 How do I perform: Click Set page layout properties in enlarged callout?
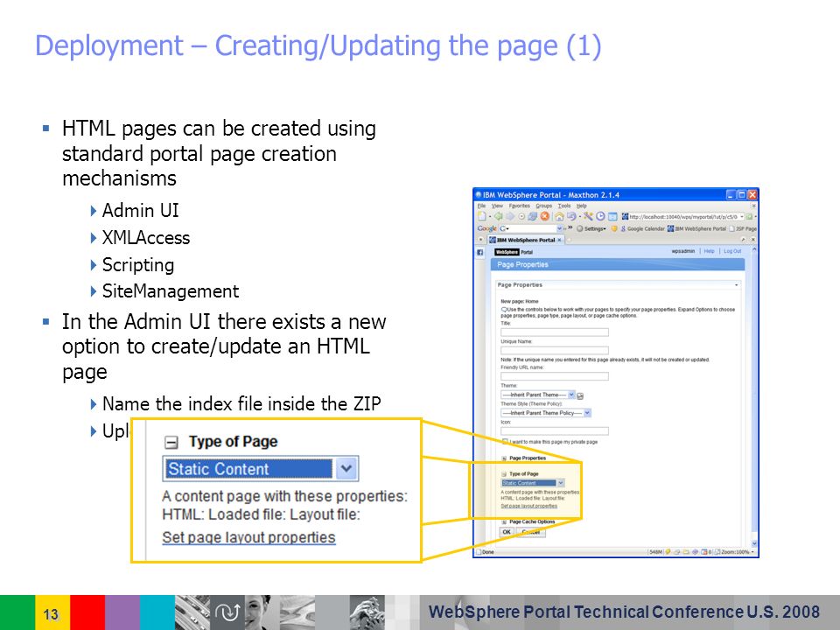[248, 537]
